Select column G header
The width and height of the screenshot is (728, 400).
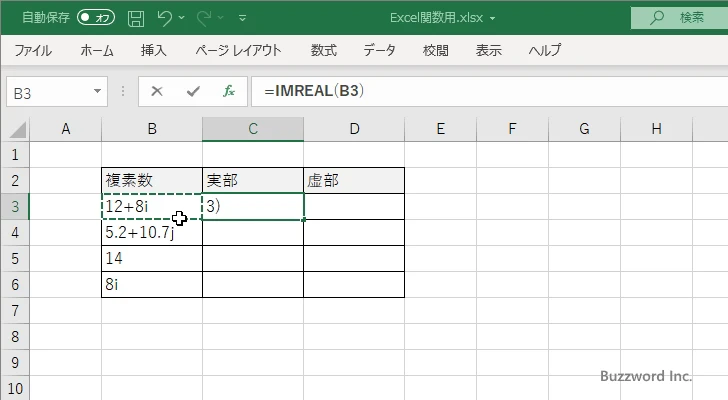click(x=585, y=129)
